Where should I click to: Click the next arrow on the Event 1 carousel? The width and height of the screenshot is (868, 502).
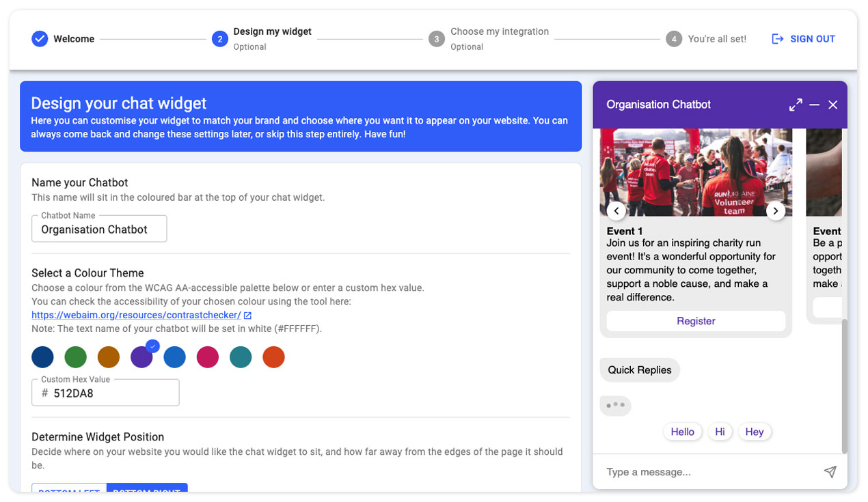pyautogui.click(x=776, y=211)
